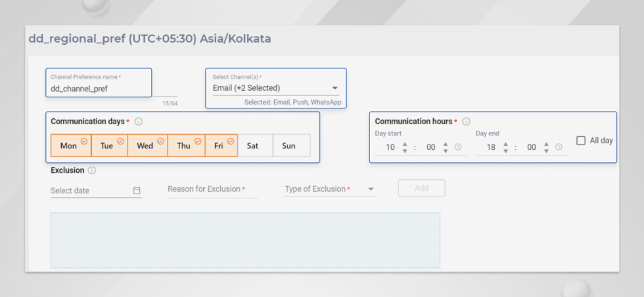Increase Day start hour with up arrow
This screenshot has width=644, height=297.
(x=405, y=144)
